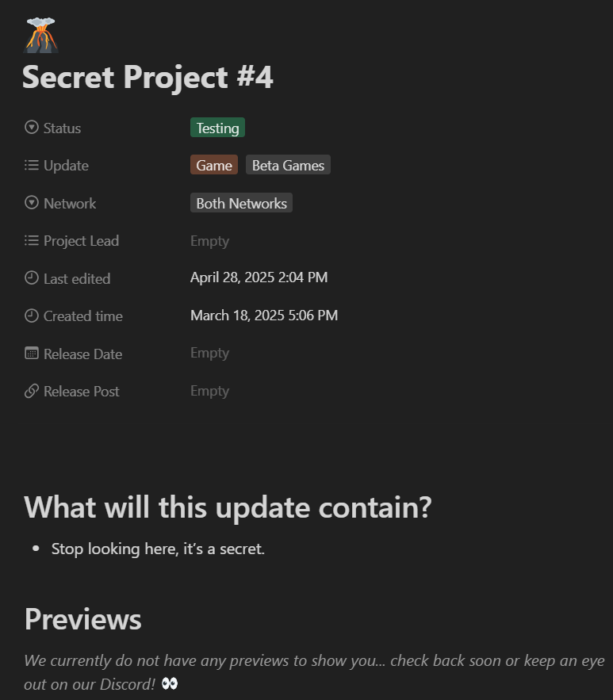This screenshot has height=700, width=613.
Task: Click the Project Lead list icon
Action: (x=31, y=241)
